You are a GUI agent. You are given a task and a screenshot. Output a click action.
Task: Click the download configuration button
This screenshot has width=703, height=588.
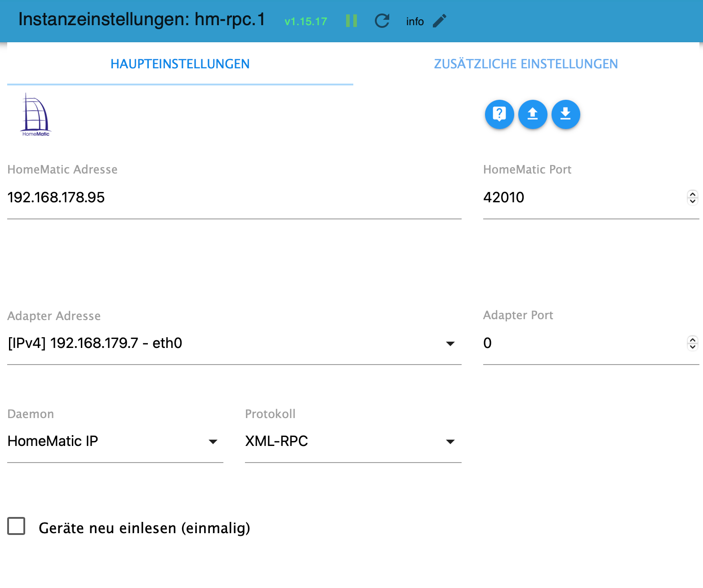[x=565, y=114]
